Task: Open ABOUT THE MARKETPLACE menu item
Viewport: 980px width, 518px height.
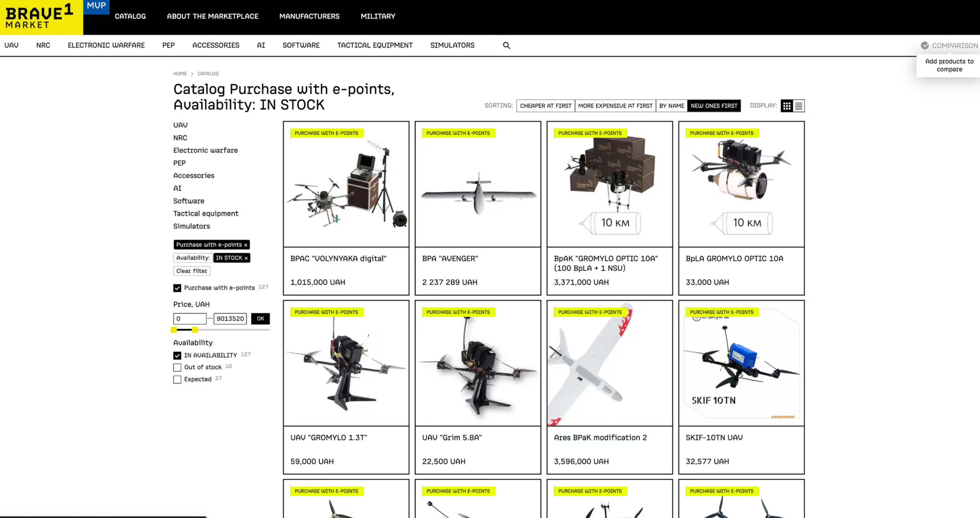Action: (x=212, y=16)
